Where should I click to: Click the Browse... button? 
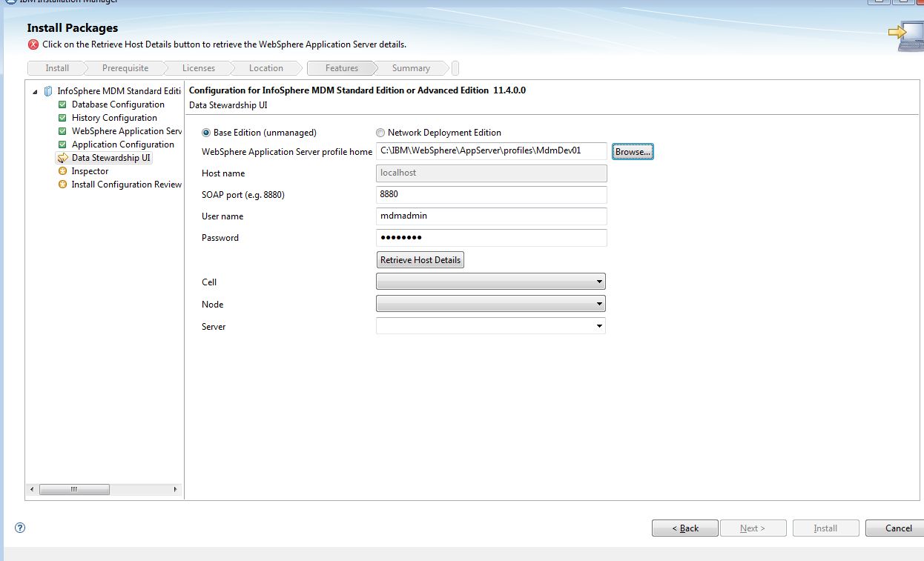coord(633,151)
